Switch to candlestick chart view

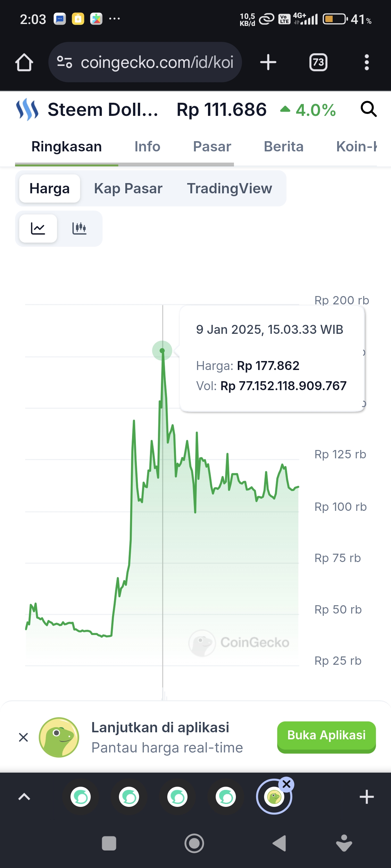coord(79,229)
